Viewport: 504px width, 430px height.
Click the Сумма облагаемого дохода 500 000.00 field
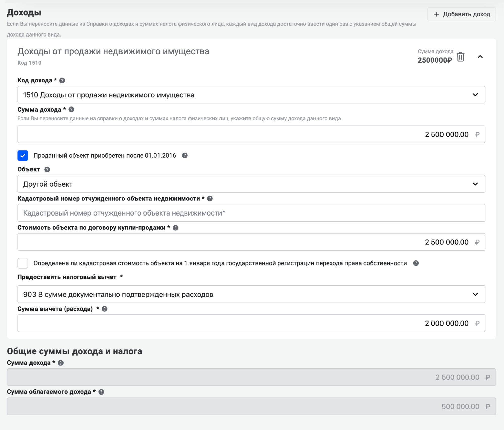[x=251, y=406]
